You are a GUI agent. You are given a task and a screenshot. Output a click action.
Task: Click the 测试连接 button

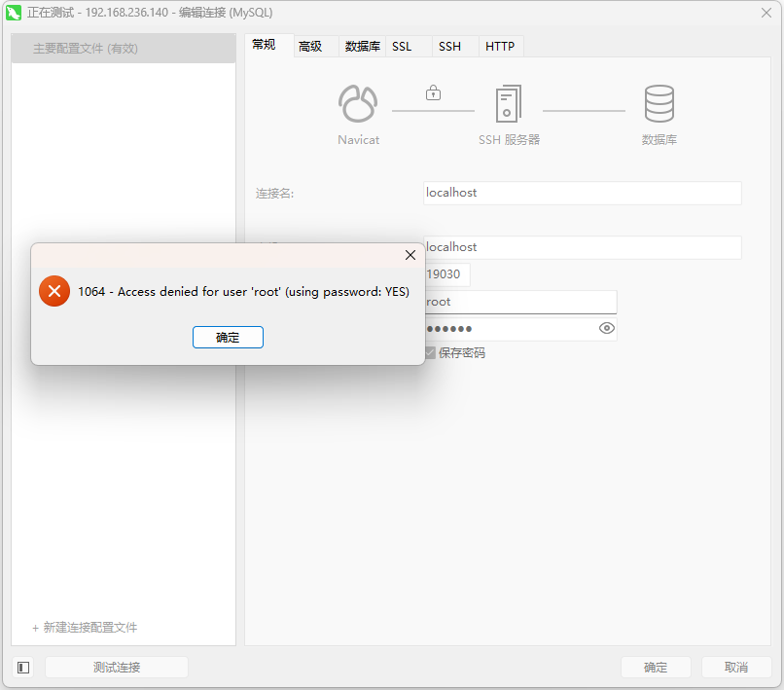[x=117, y=668]
